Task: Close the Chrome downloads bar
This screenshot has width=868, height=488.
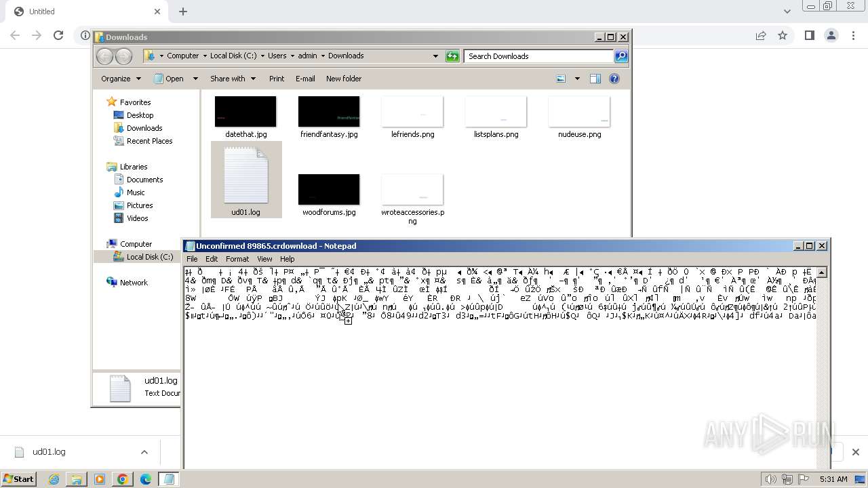Action: click(855, 452)
